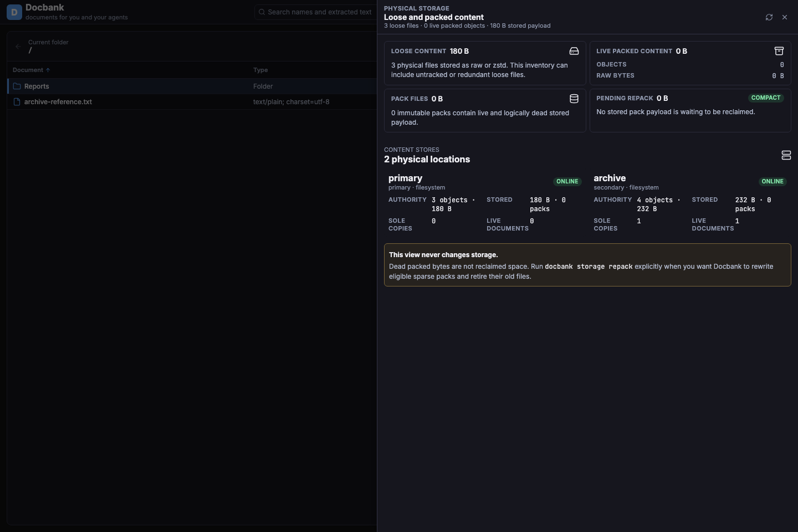The height and width of the screenshot is (532, 798).
Task: Click the Reports folder icon
Action: click(17, 86)
